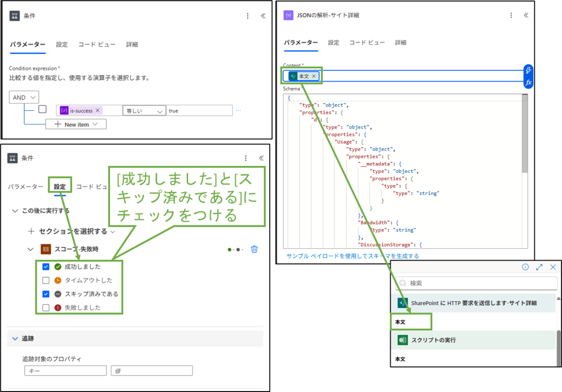The height and width of the screenshot is (392, 562).
Task: Collapse the 追跡 section
Action: click(15, 338)
